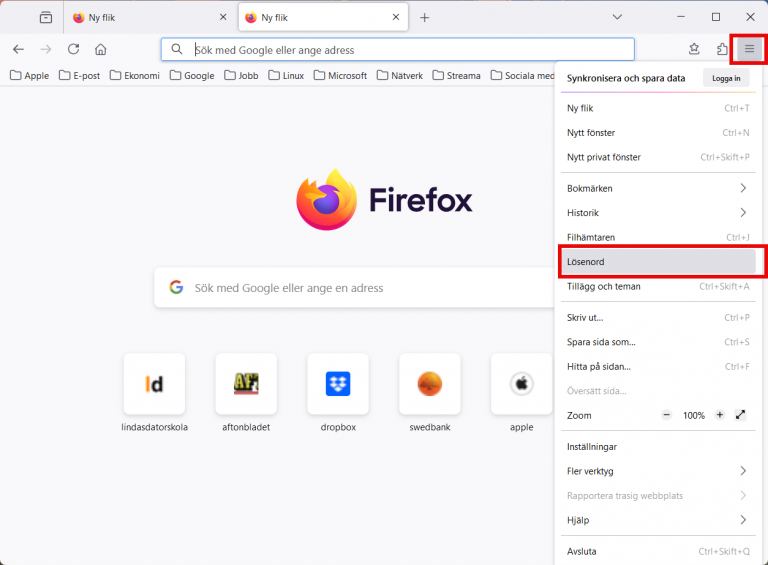Expand the Historik submenu

pyautogui.click(x=655, y=213)
